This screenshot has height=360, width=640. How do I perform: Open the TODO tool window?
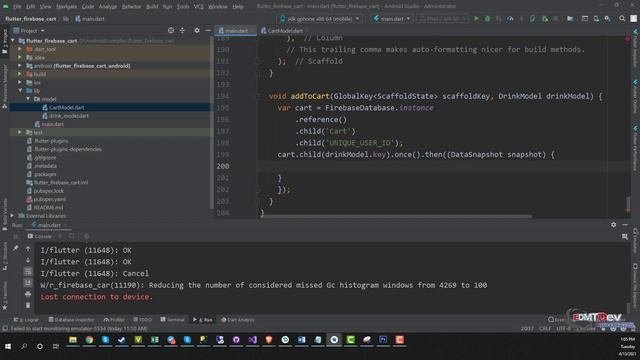(x=142, y=320)
